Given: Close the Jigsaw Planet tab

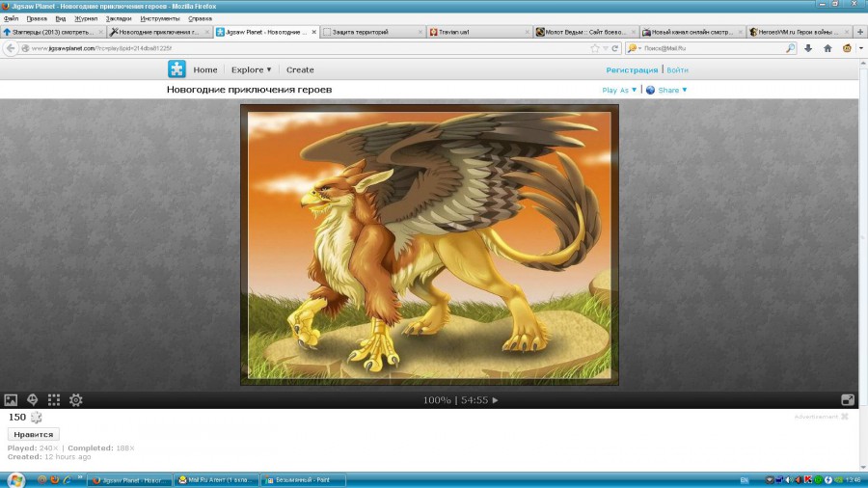Looking at the screenshot, I should click(313, 32).
